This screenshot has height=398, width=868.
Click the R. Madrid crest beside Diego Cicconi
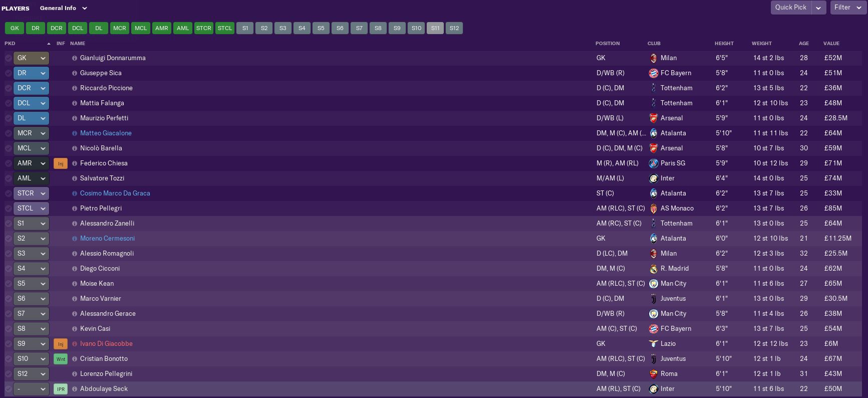(x=653, y=269)
